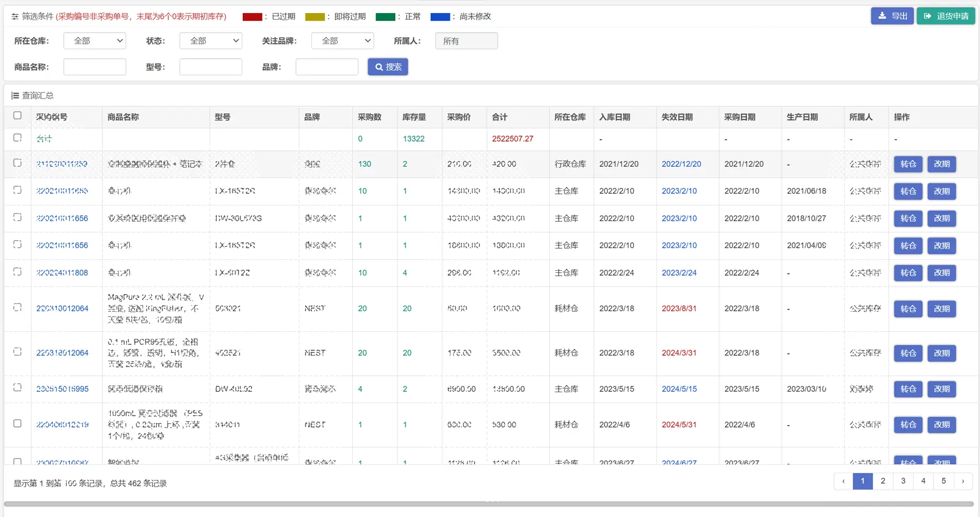Open the 状态 dropdown
980x517 pixels.
(x=210, y=40)
